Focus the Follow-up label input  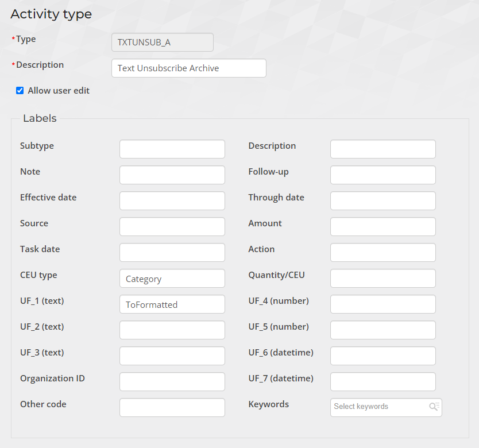[x=383, y=175]
